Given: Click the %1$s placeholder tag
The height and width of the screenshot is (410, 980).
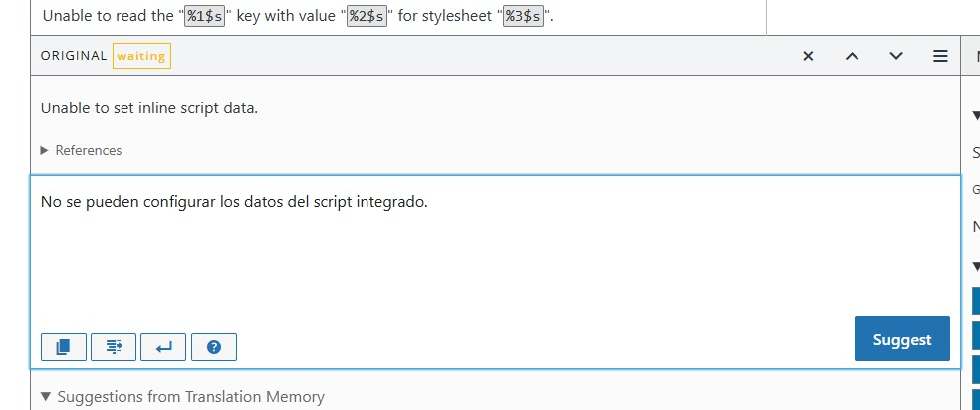Looking at the screenshot, I should click(x=204, y=16).
